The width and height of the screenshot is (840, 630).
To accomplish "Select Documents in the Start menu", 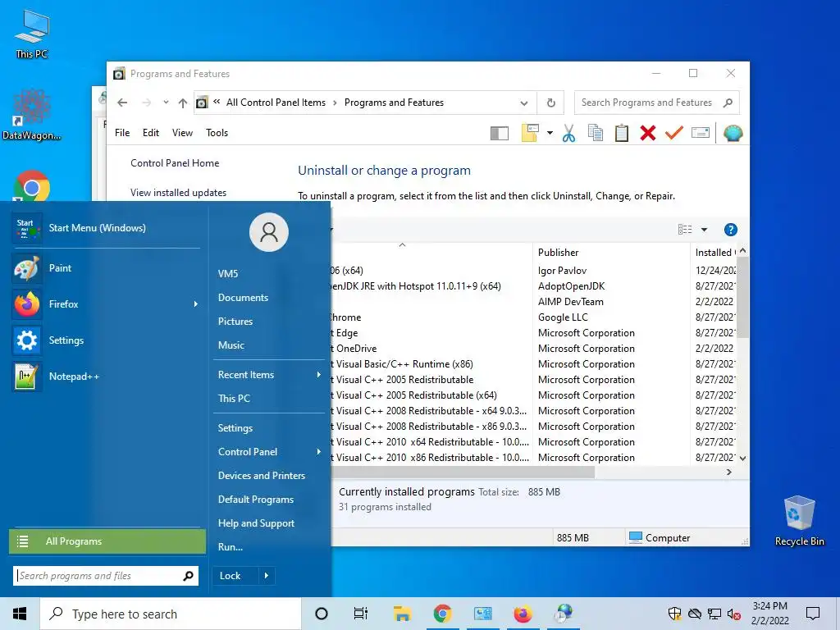I will coord(243,298).
